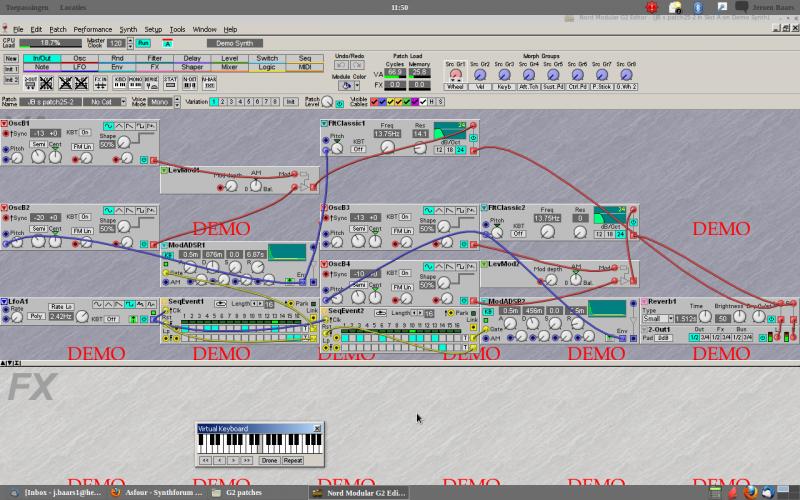
Task: Toggle OscB1 KBT On button
Action: click(85, 133)
